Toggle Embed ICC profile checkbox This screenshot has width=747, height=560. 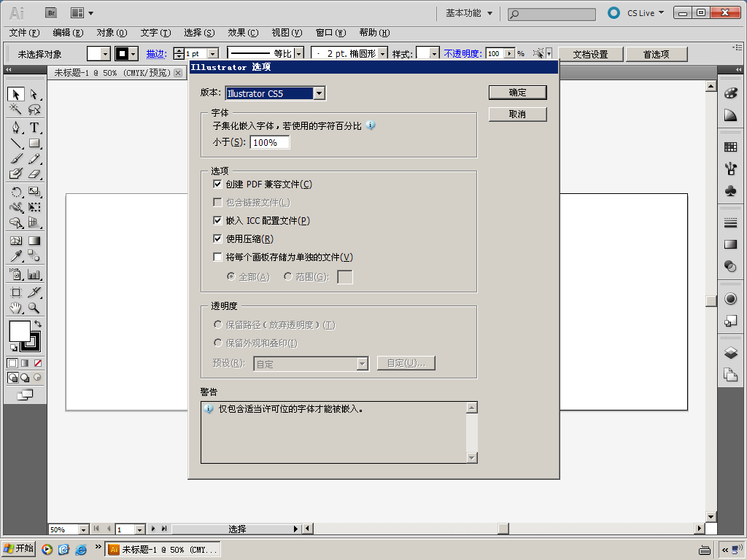click(217, 220)
